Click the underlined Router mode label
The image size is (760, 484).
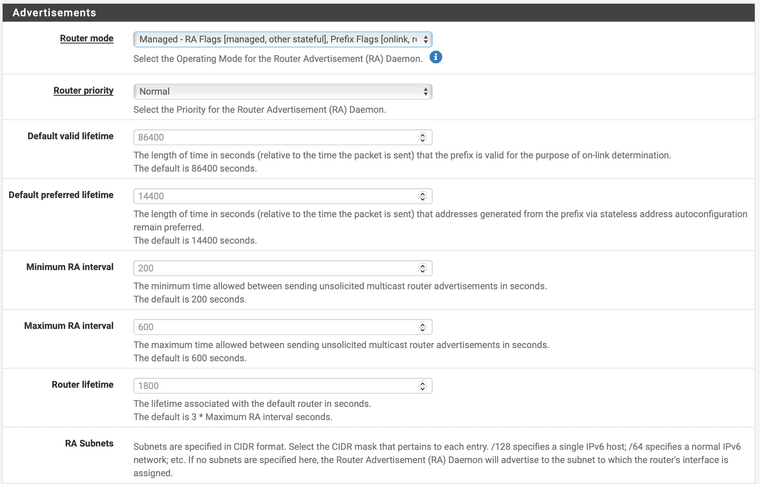87,38
